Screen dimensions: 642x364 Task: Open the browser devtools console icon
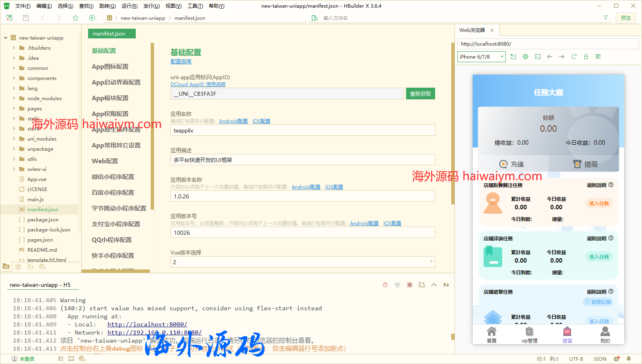click(537, 57)
